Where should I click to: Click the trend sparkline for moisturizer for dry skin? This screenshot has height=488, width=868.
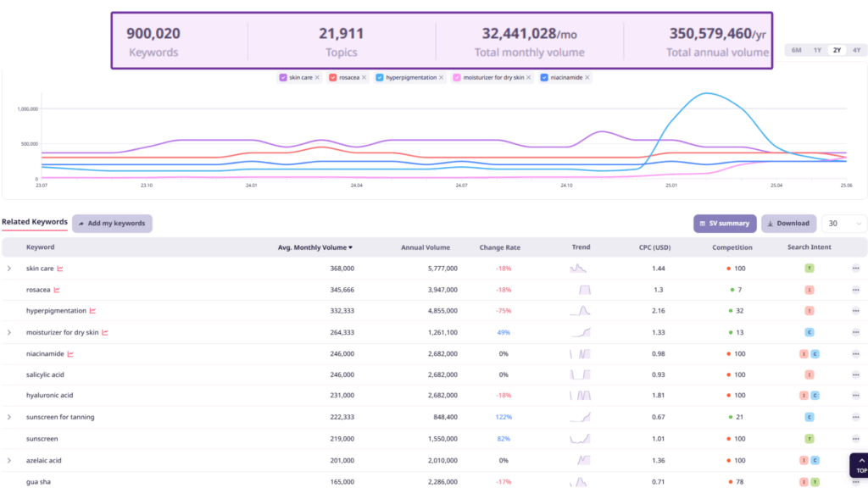click(x=580, y=332)
